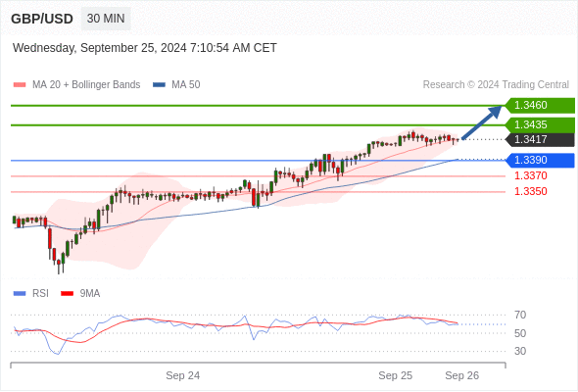The width and height of the screenshot is (578, 392).
Task: Click the blue 1.3390 pivot price tag
Action: pos(540,161)
